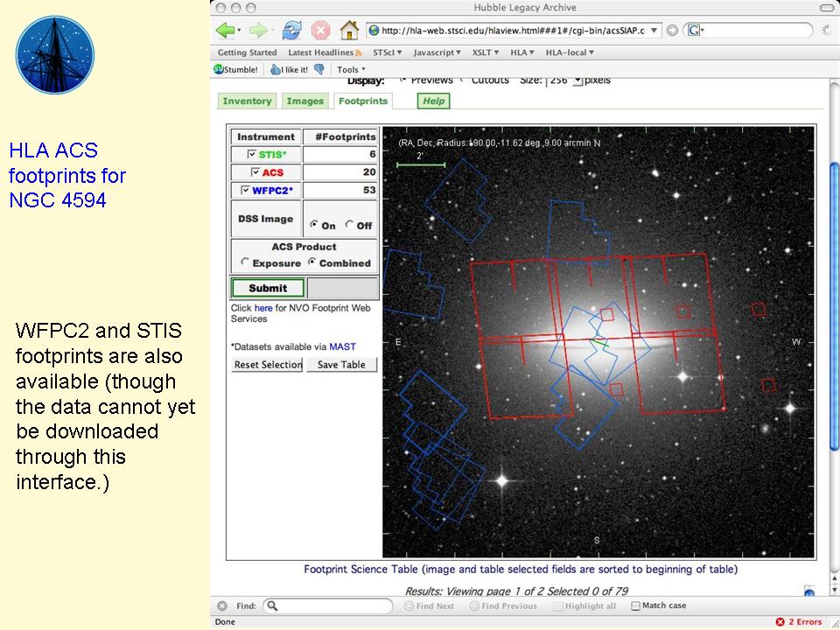Switch to the Inventory tab
Screen dimensions: 840x630
[x=248, y=101]
